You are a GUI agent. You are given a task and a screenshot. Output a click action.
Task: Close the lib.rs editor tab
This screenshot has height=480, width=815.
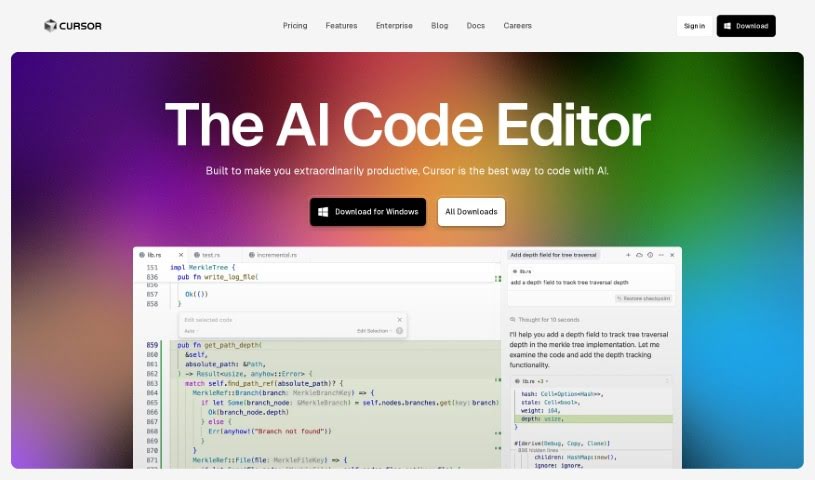click(x=180, y=256)
